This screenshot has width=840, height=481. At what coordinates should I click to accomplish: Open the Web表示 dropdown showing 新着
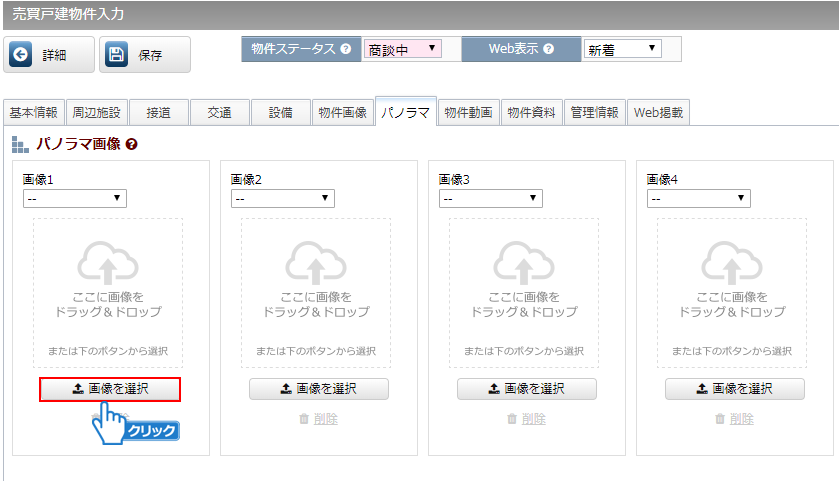point(622,49)
